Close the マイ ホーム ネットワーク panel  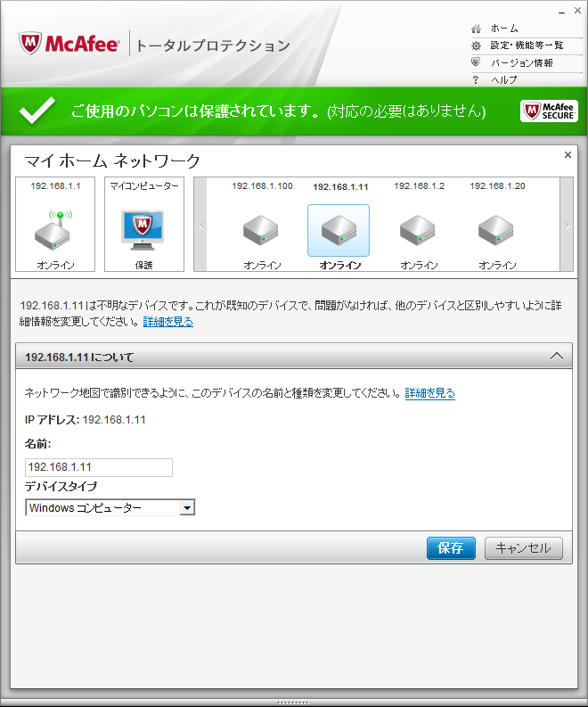(x=568, y=154)
